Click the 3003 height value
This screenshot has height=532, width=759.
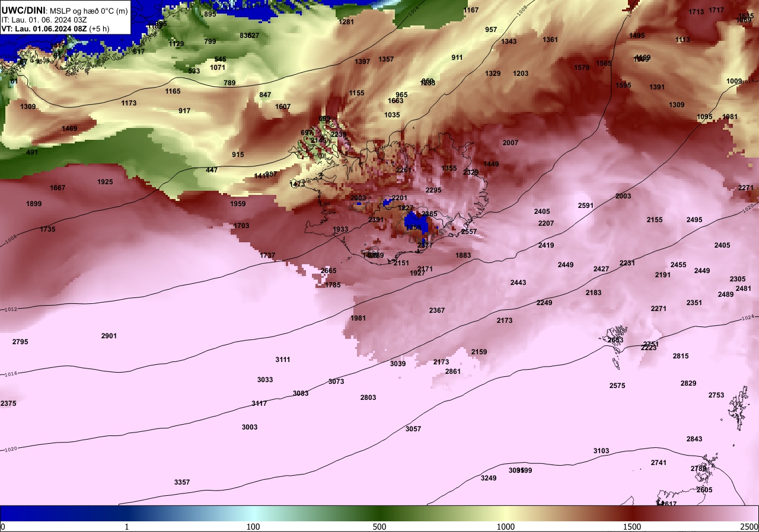250,427
